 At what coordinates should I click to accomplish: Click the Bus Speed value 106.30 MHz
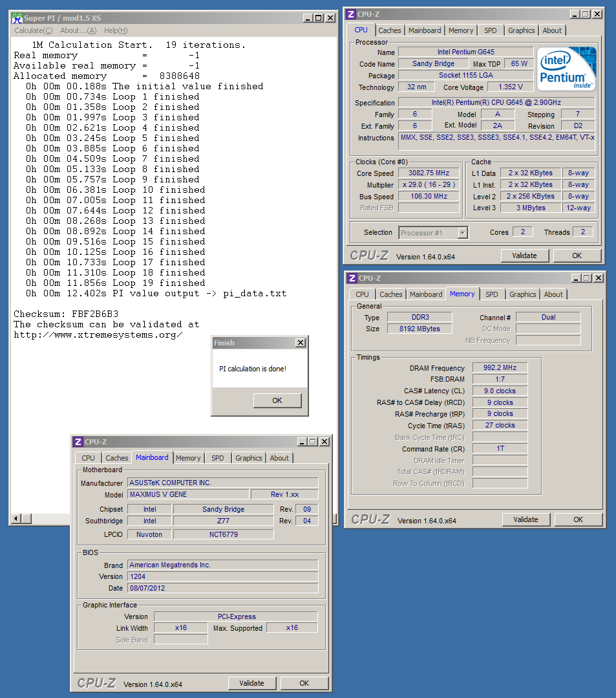pyautogui.click(x=429, y=196)
